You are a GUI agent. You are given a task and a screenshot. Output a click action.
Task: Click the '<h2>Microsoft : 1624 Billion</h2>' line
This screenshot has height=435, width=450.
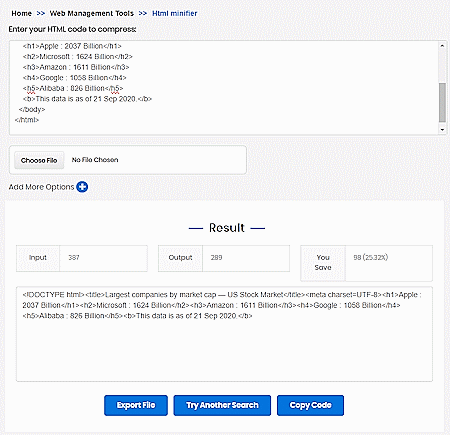78,57
